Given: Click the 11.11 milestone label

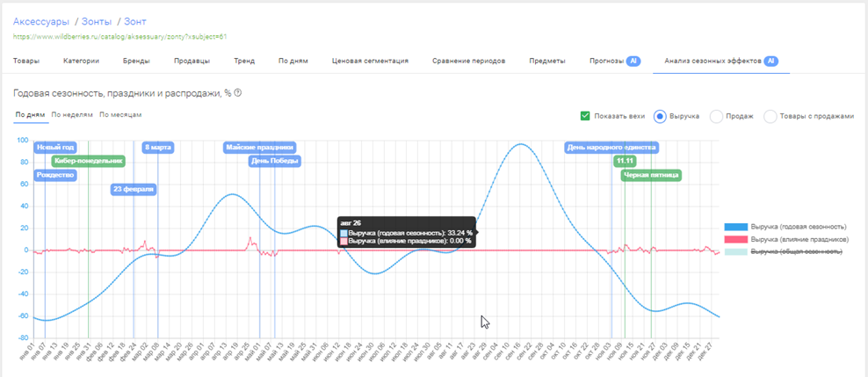Looking at the screenshot, I should 625,161.
